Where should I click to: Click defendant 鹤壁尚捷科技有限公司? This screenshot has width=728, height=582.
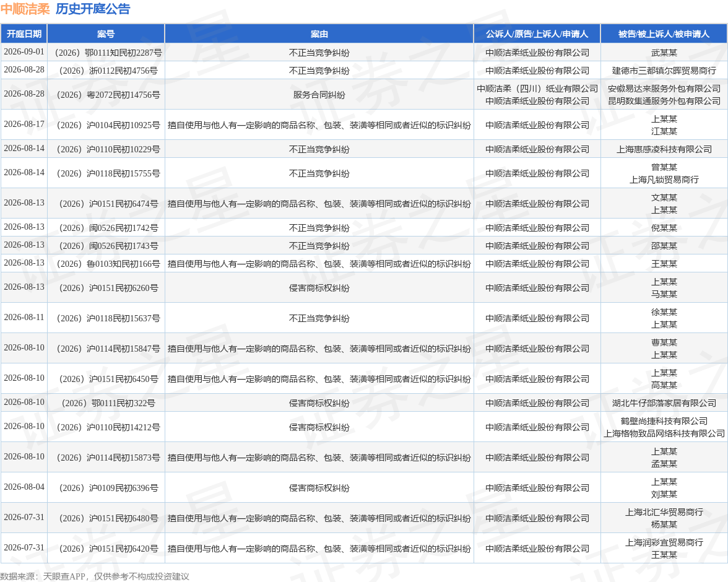(x=664, y=421)
